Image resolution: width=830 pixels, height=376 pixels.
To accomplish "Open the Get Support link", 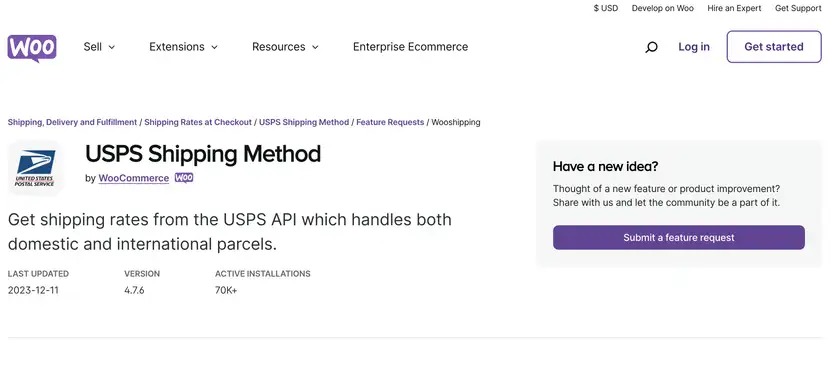I will point(798,8).
